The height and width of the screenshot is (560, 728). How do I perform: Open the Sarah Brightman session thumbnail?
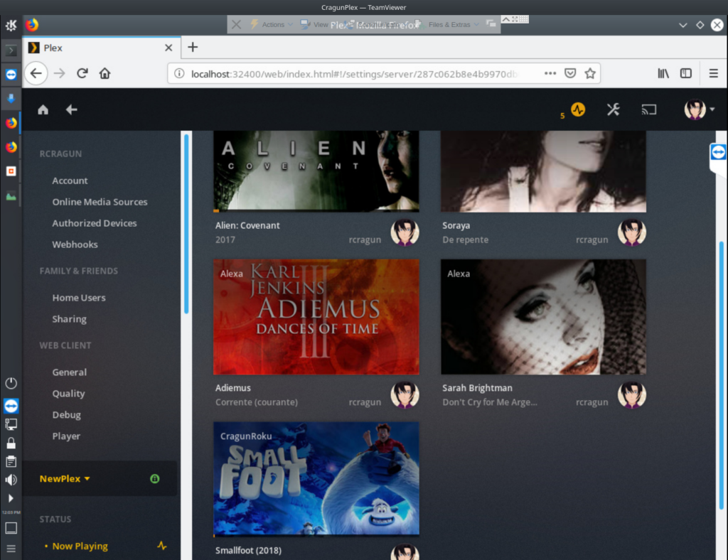[543, 317]
